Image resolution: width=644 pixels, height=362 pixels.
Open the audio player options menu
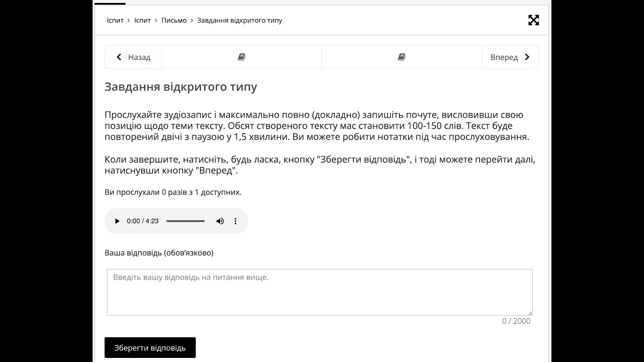point(235,221)
